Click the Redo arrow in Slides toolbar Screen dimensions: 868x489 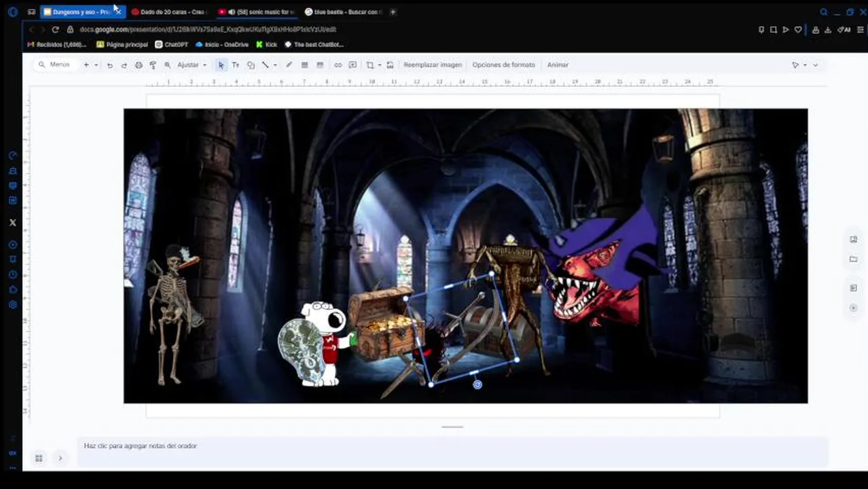(x=124, y=65)
